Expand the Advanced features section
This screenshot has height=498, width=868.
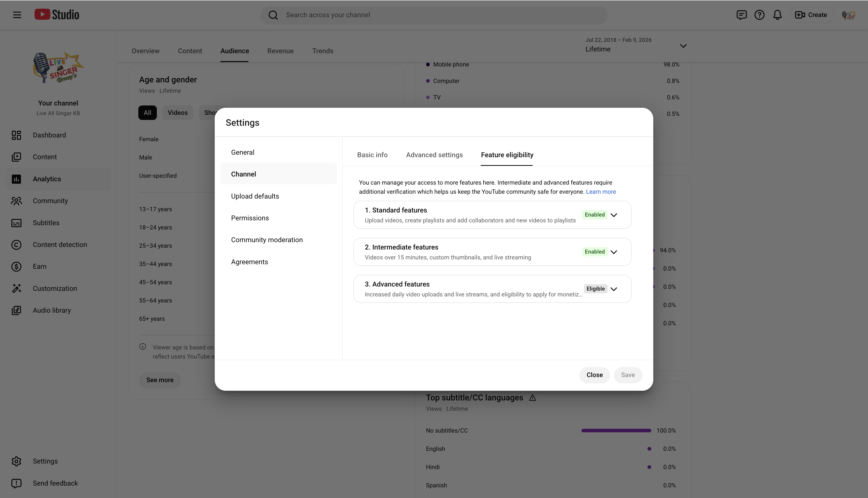pyautogui.click(x=614, y=289)
